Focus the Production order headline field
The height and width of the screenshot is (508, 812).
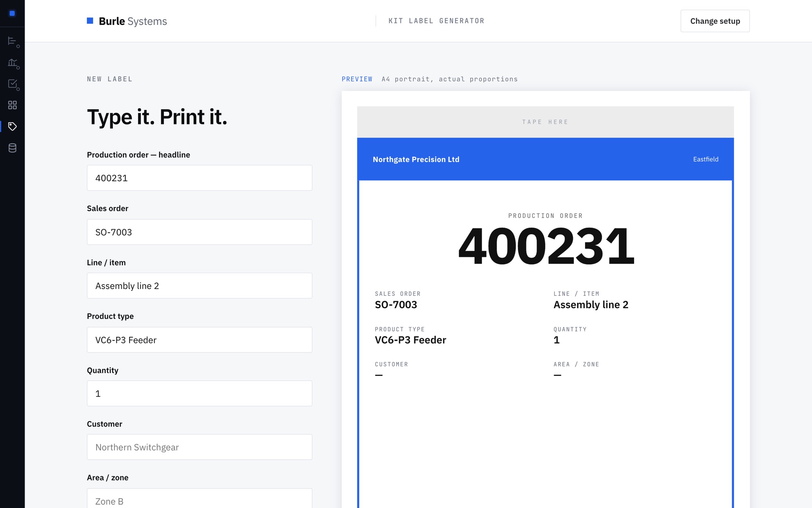(199, 178)
